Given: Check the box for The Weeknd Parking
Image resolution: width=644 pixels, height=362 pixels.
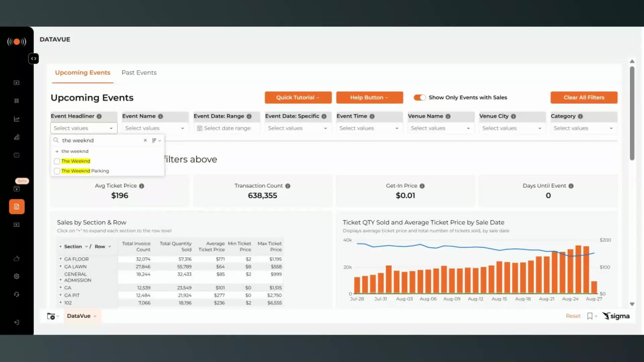Looking at the screenshot, I should (57, 171).
